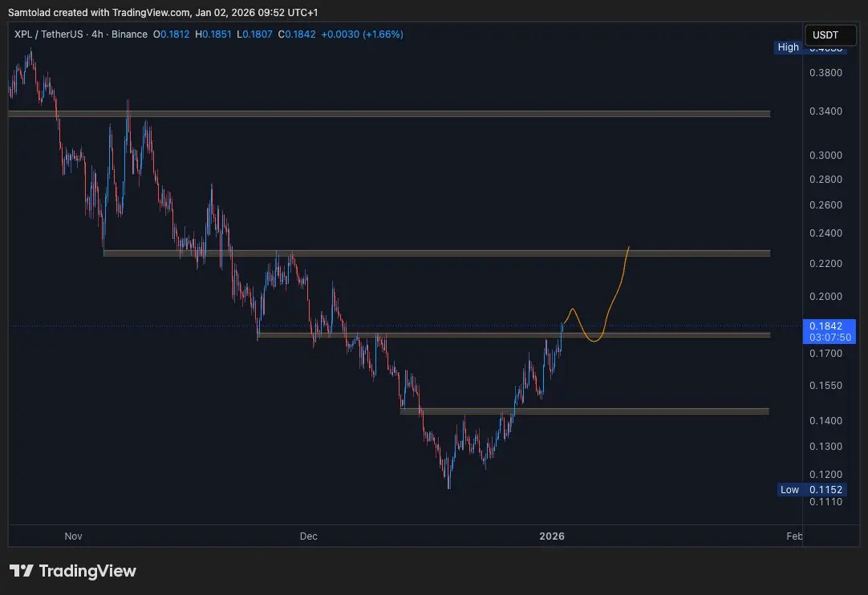The width and height of the screenshot is (868, 595).
Task: Click the 0.1400 price scale label
Action: pos(825,421)
